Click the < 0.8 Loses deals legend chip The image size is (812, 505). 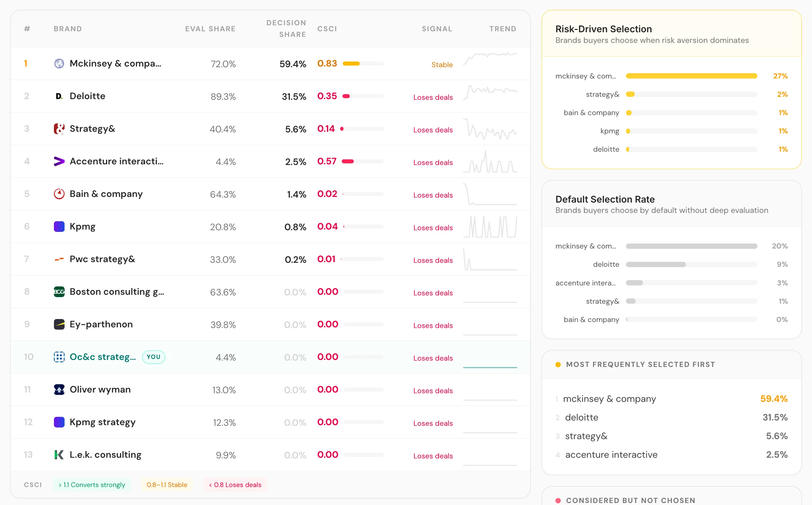[235, 485]
